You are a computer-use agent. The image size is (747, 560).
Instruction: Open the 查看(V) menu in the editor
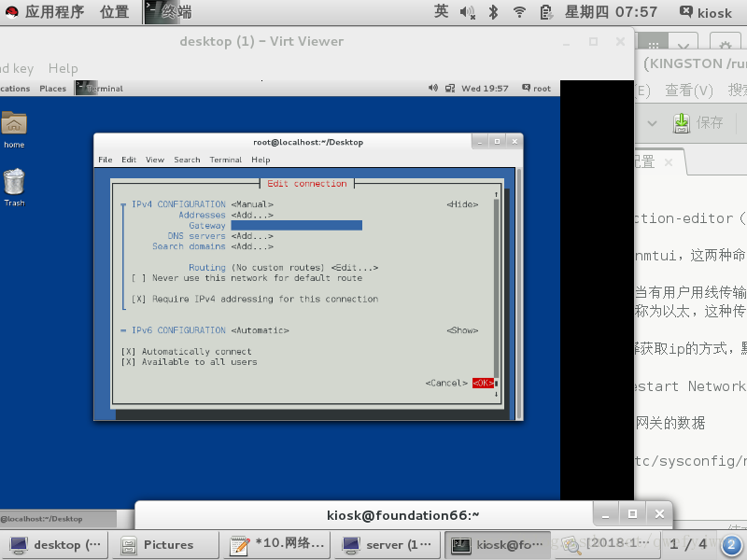click(689, 90)
